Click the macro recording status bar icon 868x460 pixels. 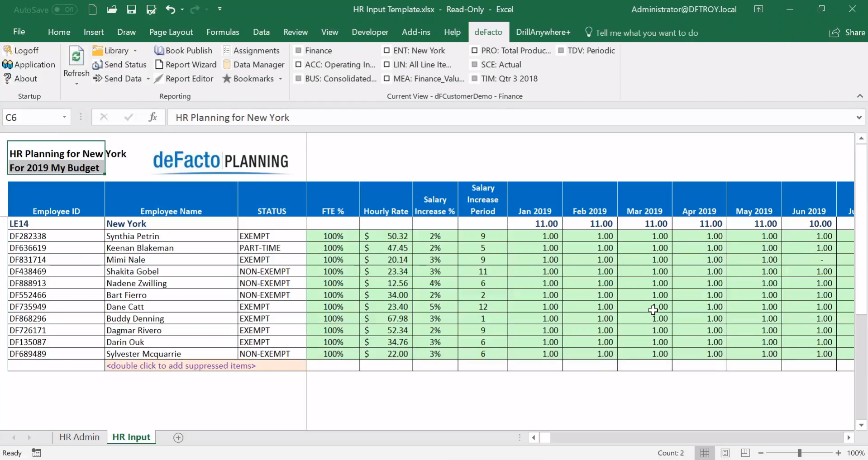36,453
